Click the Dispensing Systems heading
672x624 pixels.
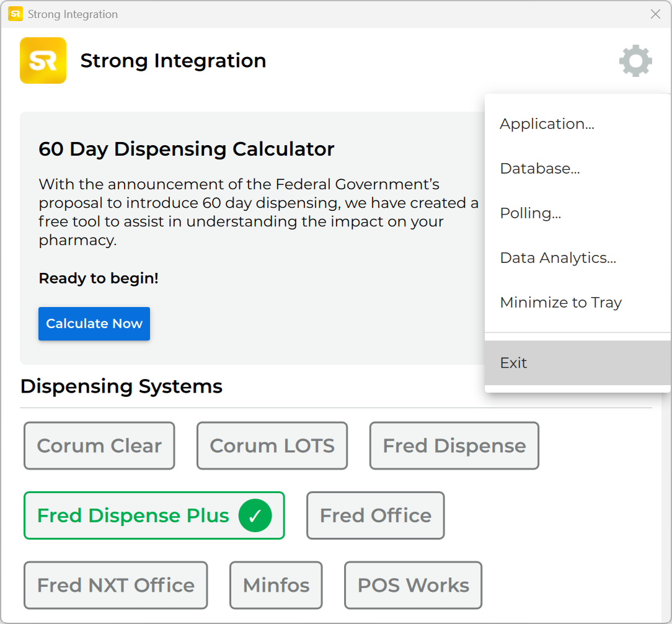pyautogui.click(x=122, y=386)
